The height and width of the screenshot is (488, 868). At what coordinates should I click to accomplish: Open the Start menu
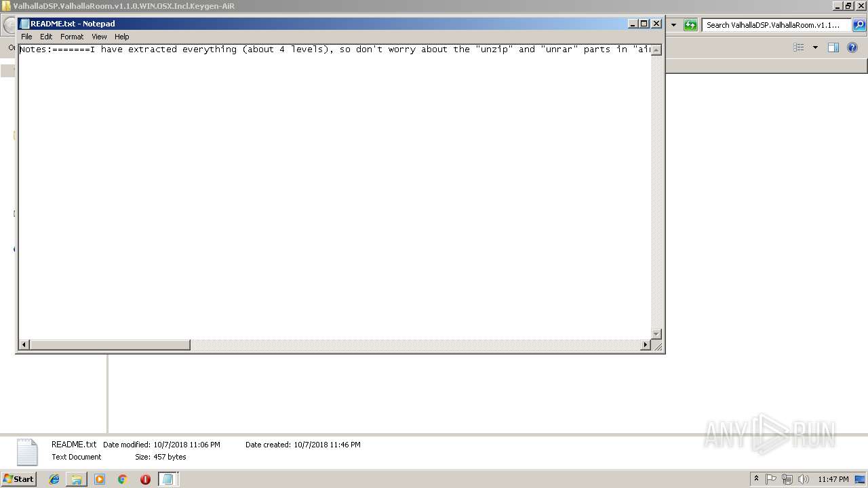[x=18, y=479]
